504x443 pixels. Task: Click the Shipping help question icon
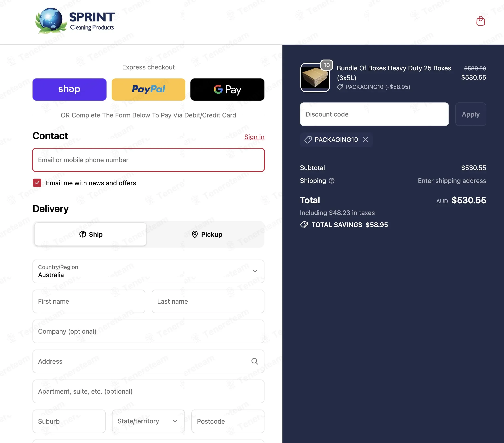point(331,181)
